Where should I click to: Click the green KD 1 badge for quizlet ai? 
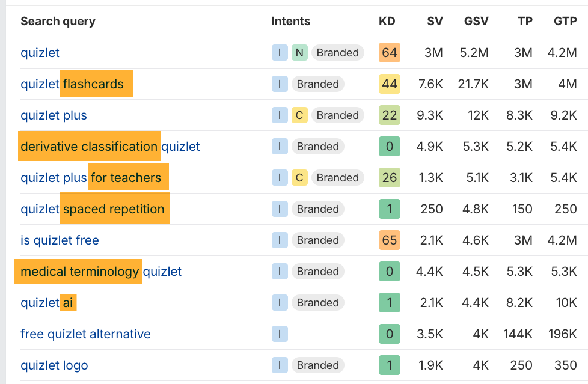(x=389, y=302)
